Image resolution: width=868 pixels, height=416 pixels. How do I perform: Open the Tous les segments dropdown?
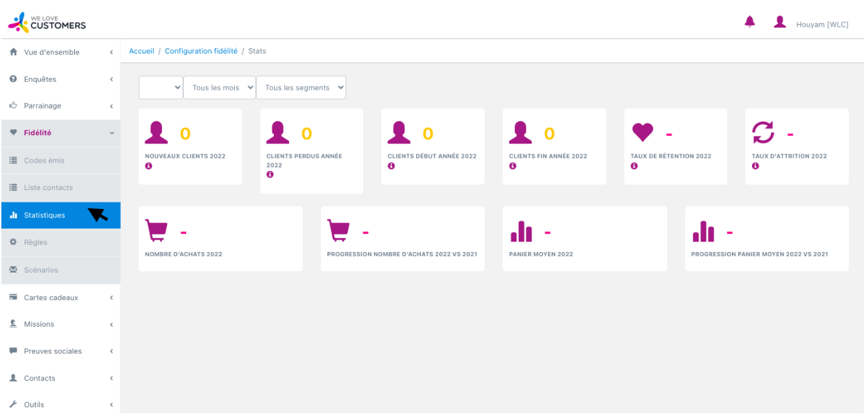(301, 88)
